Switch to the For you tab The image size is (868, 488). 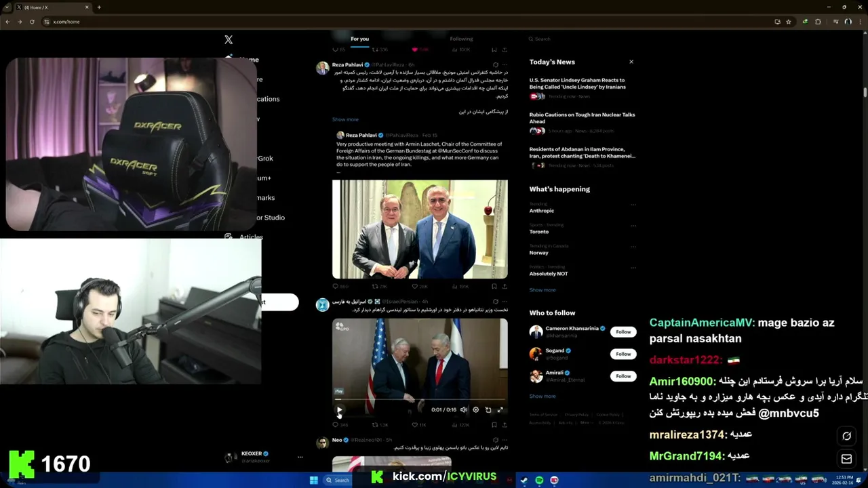359,39
